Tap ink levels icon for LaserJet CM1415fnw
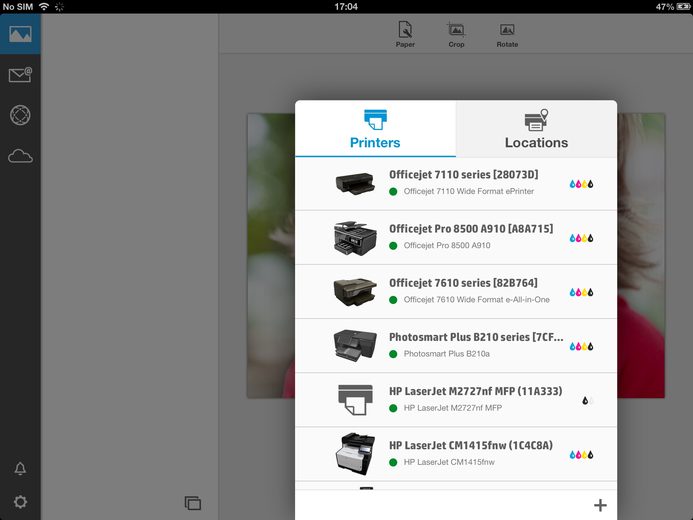 [581, 455]
